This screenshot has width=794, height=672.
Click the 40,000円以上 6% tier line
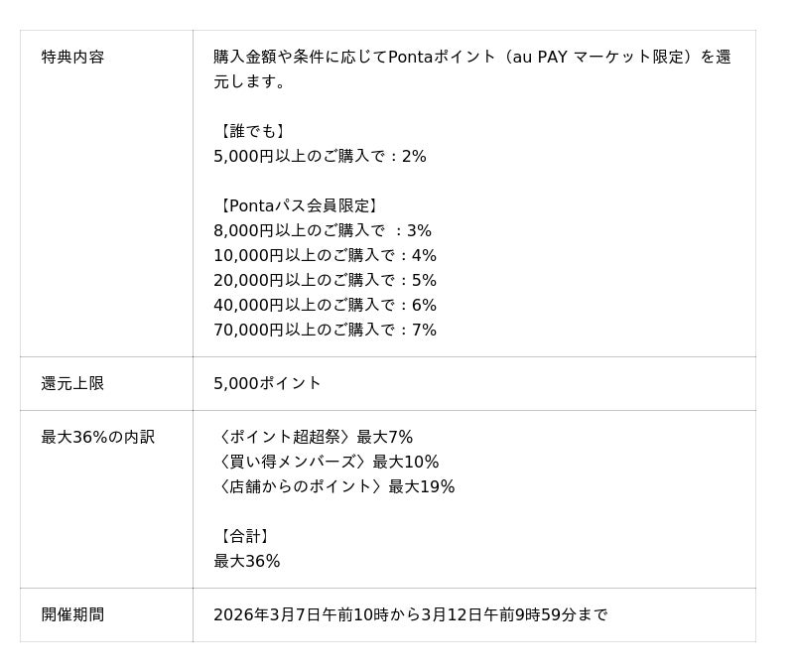[x=325, y=305]
